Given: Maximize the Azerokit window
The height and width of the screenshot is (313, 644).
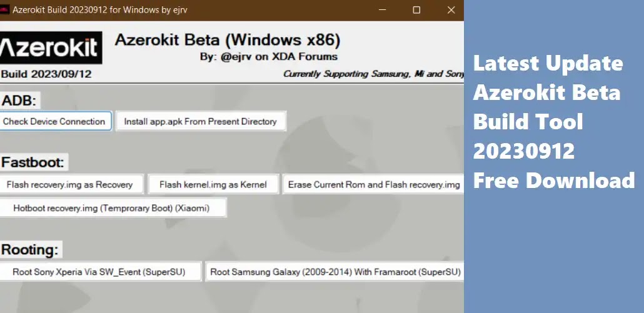Looking at the screenshot, I should pyautogui.click(x=416, y=10).
